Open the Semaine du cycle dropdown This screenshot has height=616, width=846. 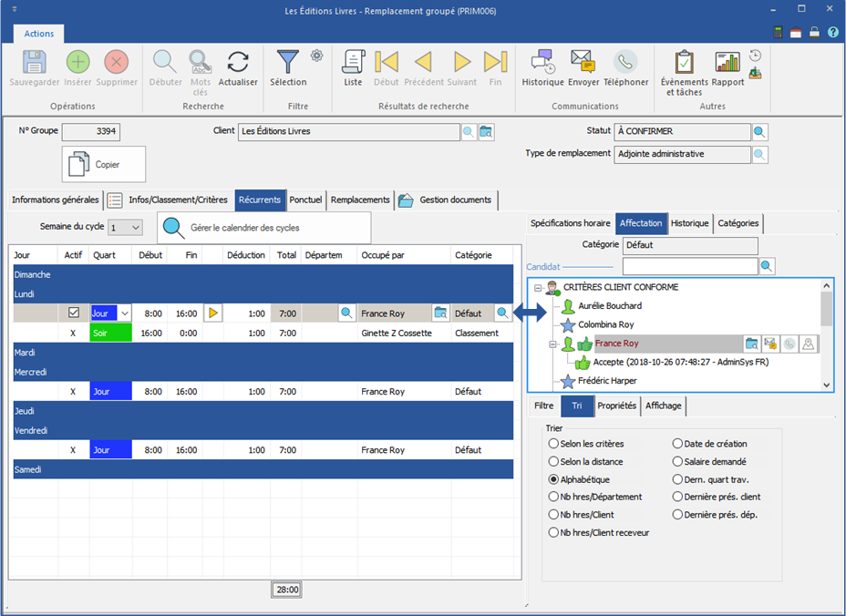coord(136,228)
